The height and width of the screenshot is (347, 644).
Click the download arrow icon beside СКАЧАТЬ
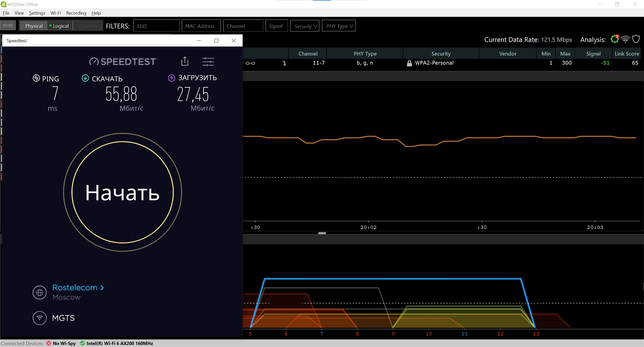[x=85, y=78]
